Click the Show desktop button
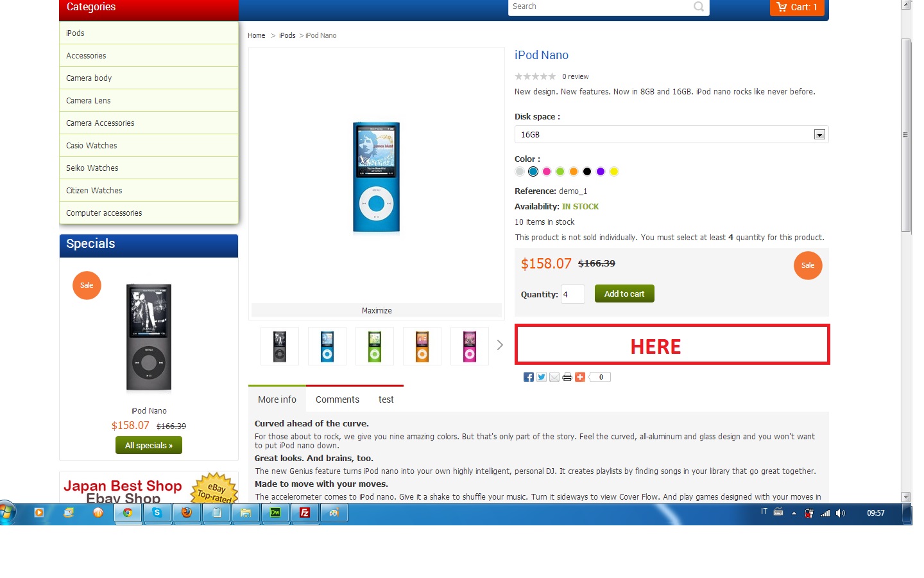This screenshot has width=924, height=578. 907,514
